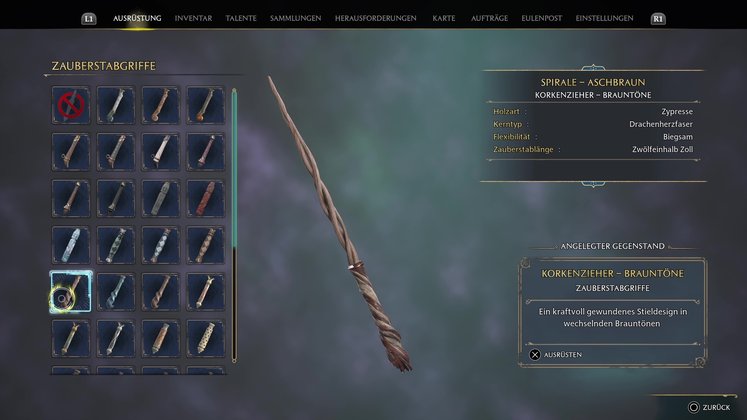
Task: Collapse the bottom ornament of wand info panel
Action: coord(593,184)
